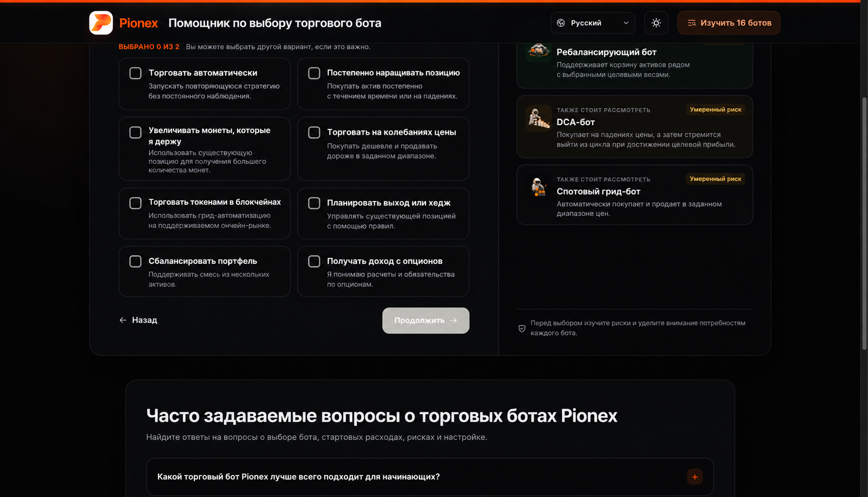868x497 pixels.
Task: Open the Изучить 16 ботов button
Action: 729,23
